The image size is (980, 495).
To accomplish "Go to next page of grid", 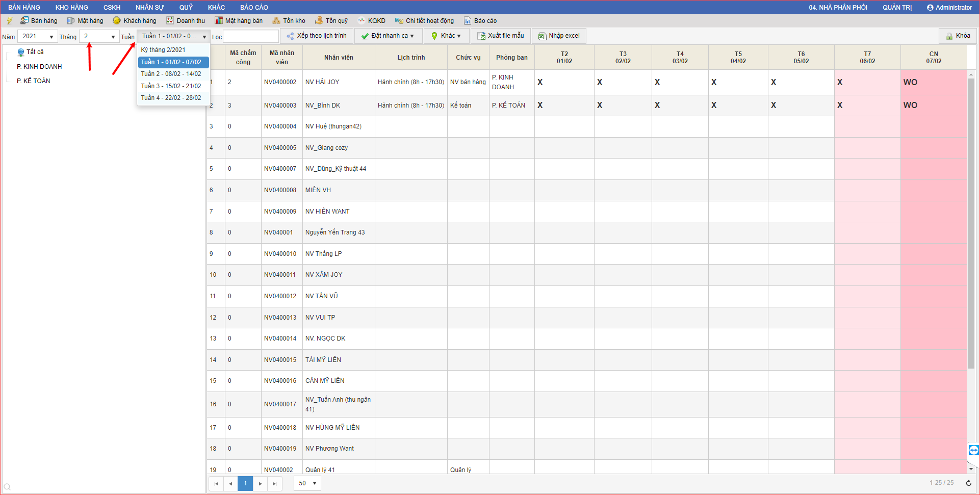I will tap(260, 483).
